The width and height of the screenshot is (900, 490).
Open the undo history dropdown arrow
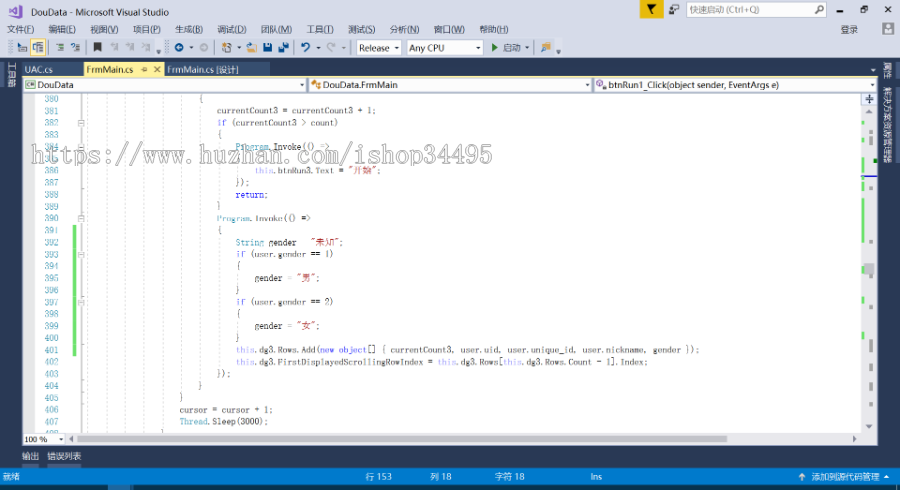point(318,48)
